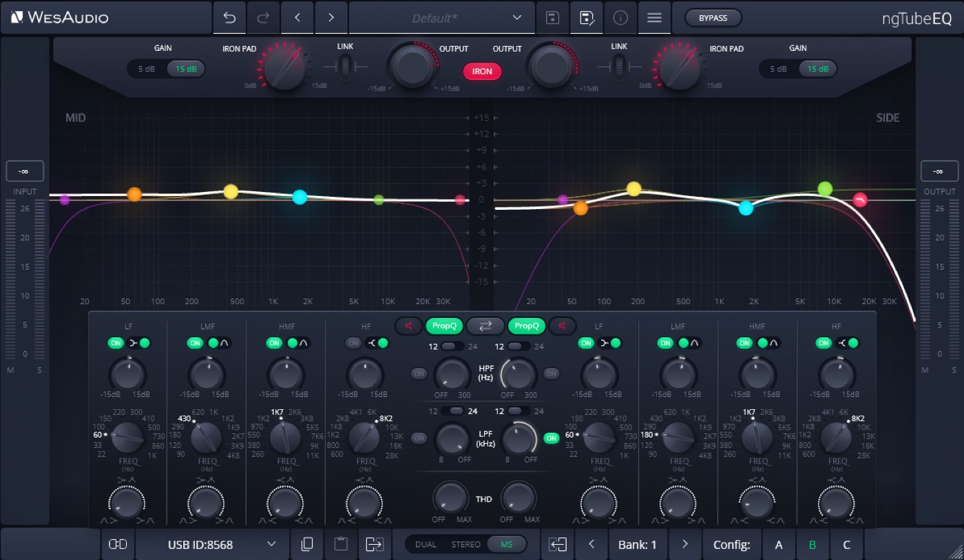
Task: Click the left THD knob
Action: pyautogui.click(x=450, y=497)
